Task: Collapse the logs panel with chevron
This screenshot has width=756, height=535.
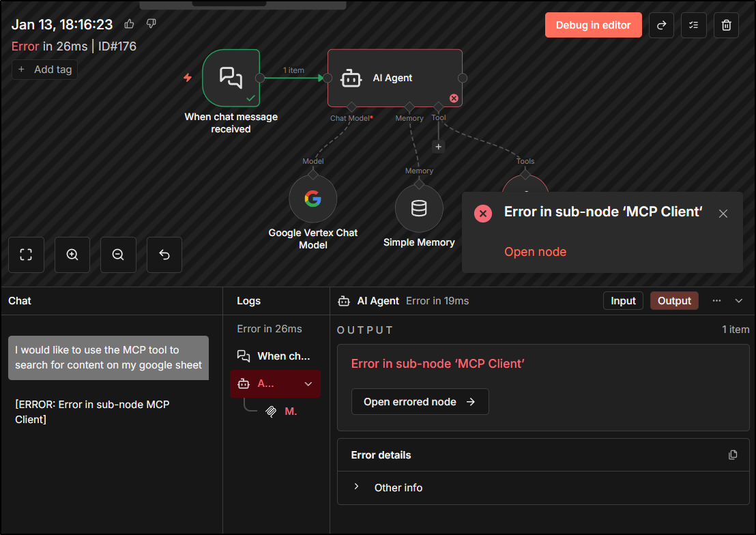Action: 739,301
